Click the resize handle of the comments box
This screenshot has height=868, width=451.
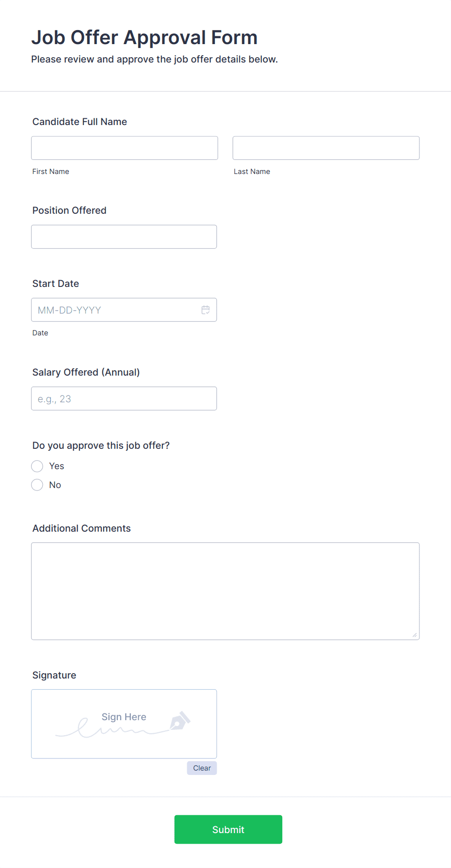416,635
